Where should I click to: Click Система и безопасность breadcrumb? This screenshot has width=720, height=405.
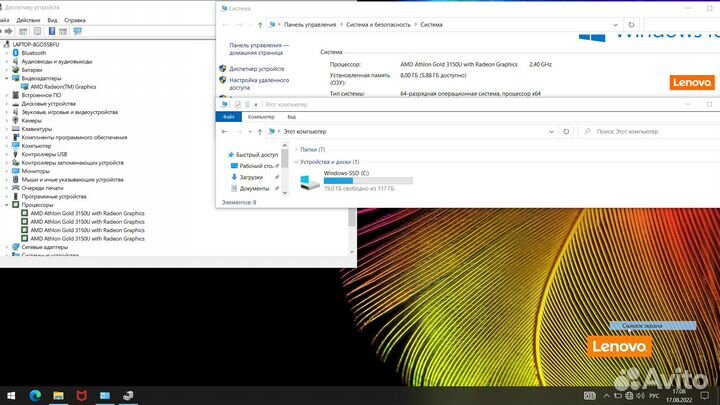tap(378, 25)
